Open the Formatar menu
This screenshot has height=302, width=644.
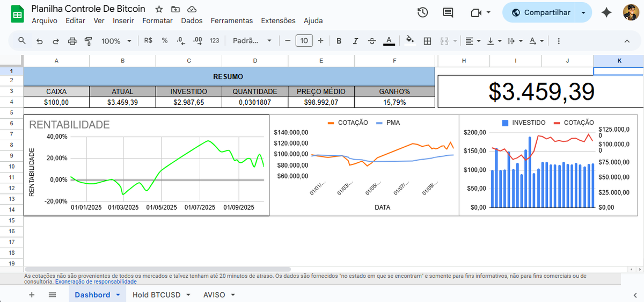tap(157, 20)
